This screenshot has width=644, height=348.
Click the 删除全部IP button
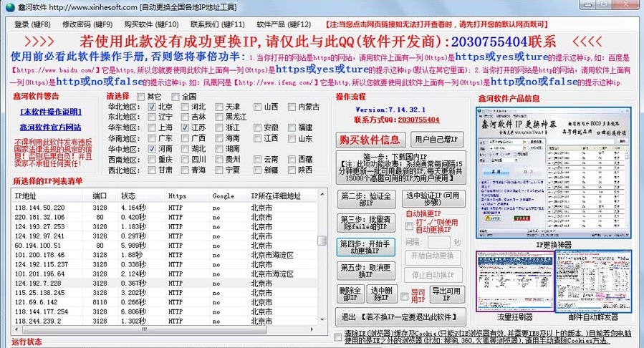350,294
